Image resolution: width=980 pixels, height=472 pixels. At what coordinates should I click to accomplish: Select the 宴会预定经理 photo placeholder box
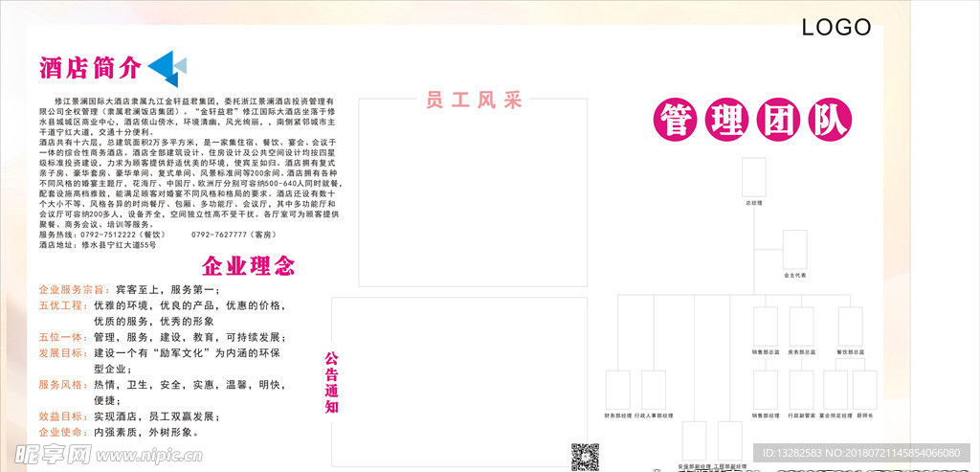[835, 390]
